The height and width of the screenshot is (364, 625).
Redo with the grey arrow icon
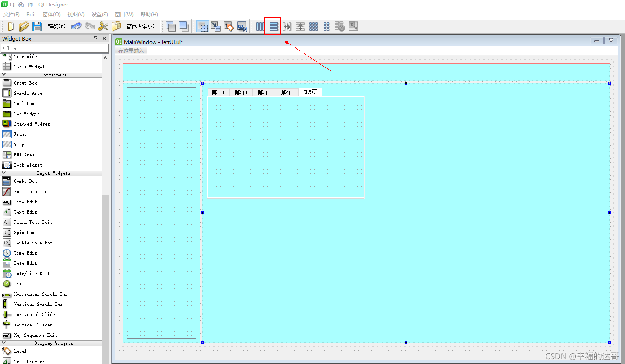[x=90, y=26]
